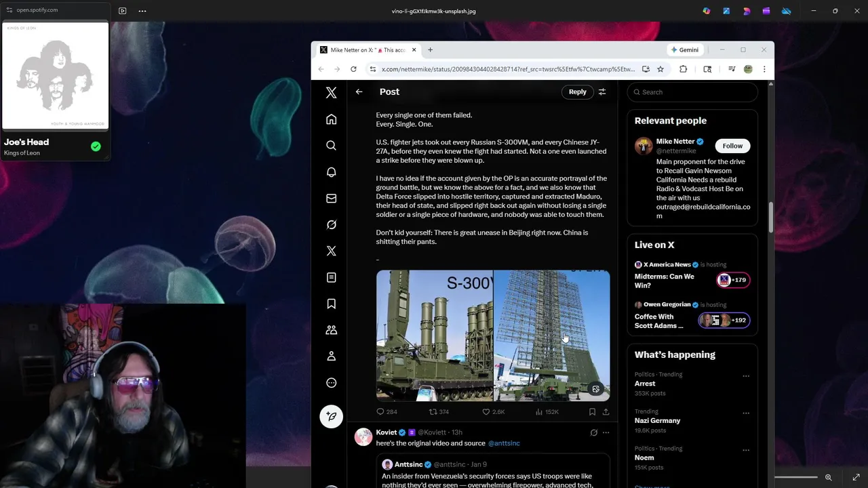Image resolution: width=868 pixels, height=488 pixels.
Task: Open Lists icon in X sidebar
Action: pyautogui.click(x=331, y=277)
